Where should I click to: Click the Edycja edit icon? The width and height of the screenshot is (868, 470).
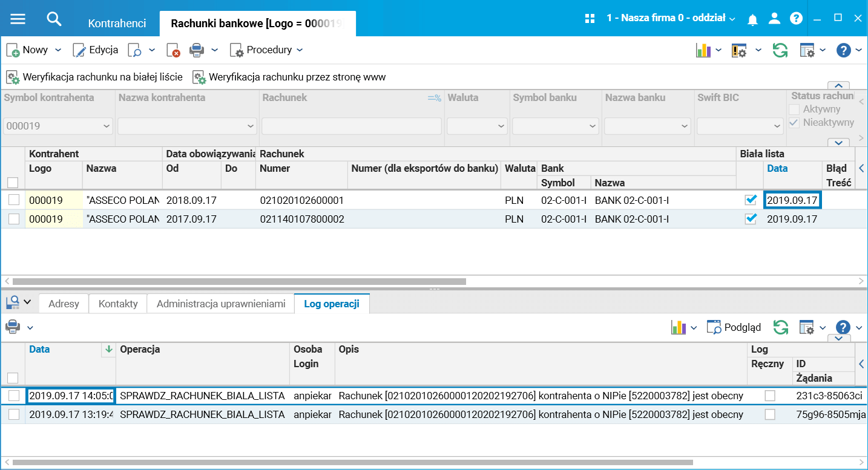(79, 50)
